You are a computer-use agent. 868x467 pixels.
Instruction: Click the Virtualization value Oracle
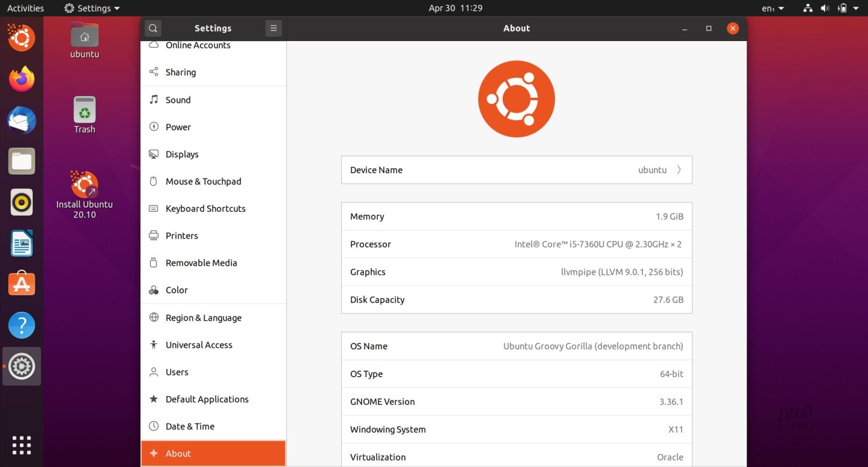point(670,457)
